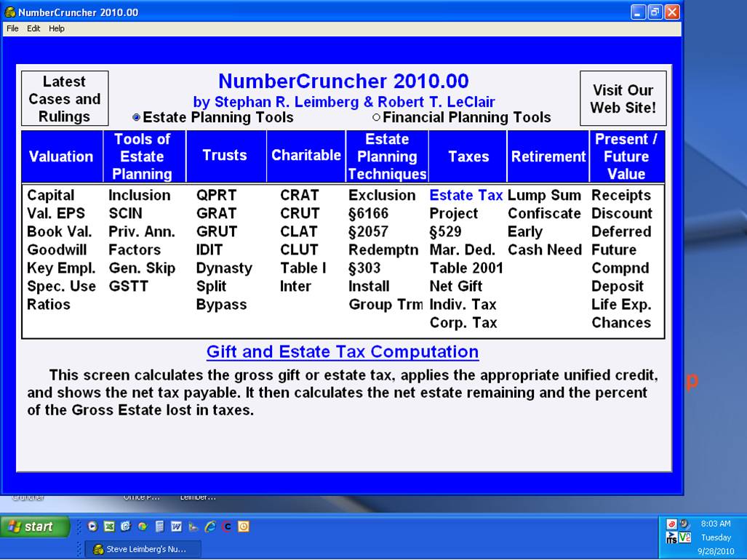747x560 pixels.
Task: Choose QPRT under the Trusts column
Action: tap(216, 196)
